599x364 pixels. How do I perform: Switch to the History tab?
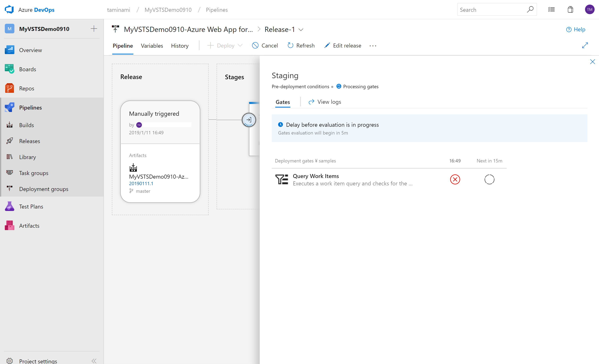(180, 46)
